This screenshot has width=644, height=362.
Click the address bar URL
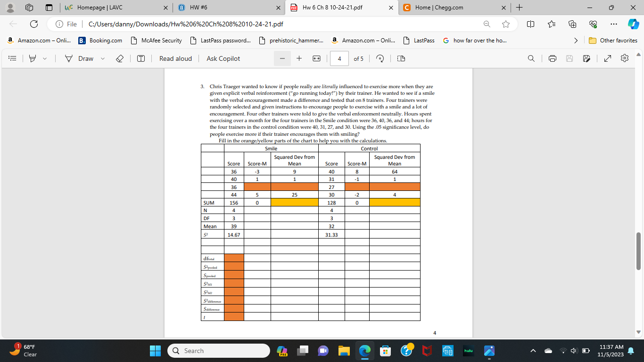(x=186, y=24)
